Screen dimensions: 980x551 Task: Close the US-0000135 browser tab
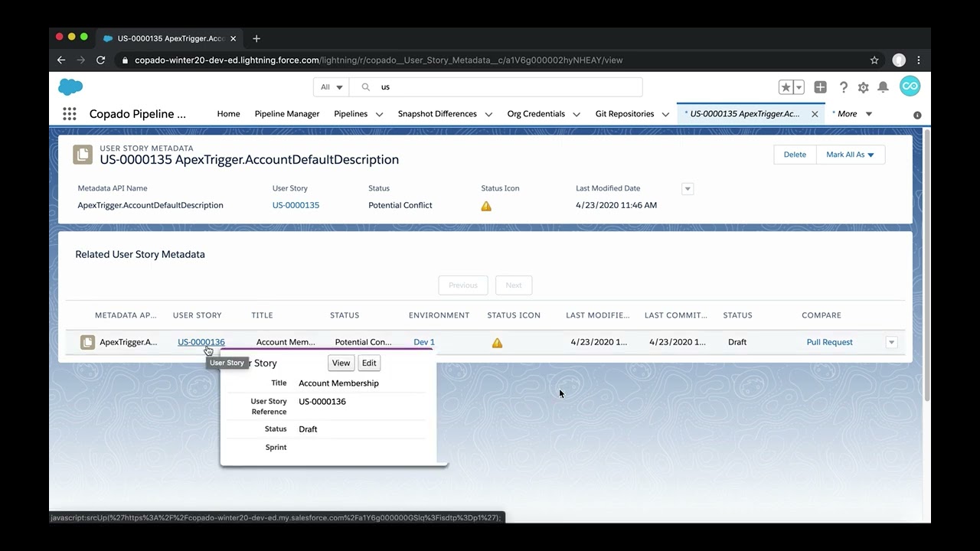pos(234,38)
